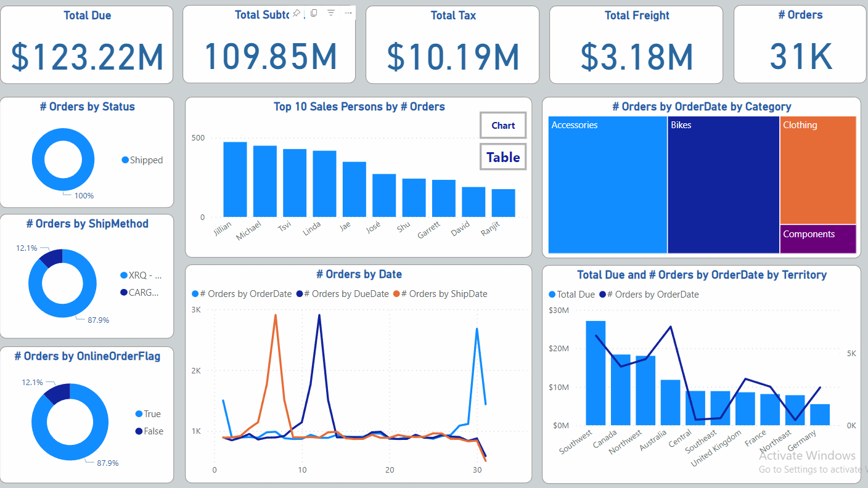Select the Bikes treemap block
This screenshot has height=488, width=868.
click(723, 185)
